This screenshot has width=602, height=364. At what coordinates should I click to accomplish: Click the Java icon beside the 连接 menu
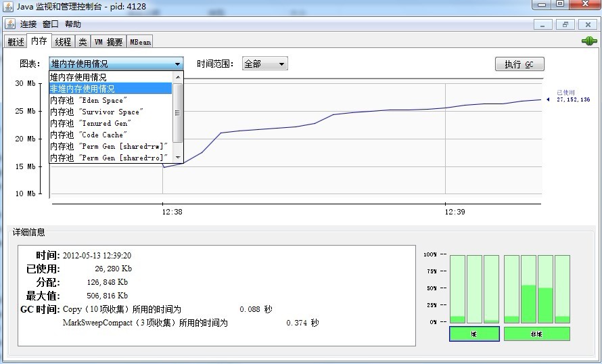pos(10,24)
